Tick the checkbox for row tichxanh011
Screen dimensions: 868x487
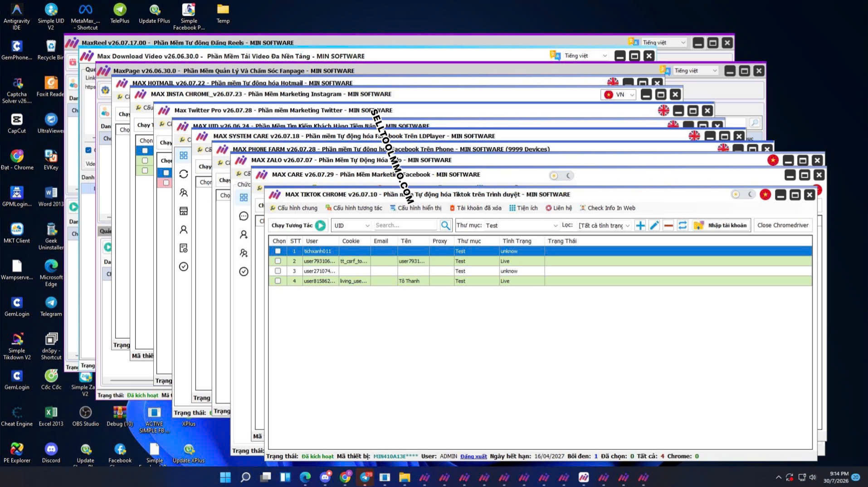tap(278, 251)
